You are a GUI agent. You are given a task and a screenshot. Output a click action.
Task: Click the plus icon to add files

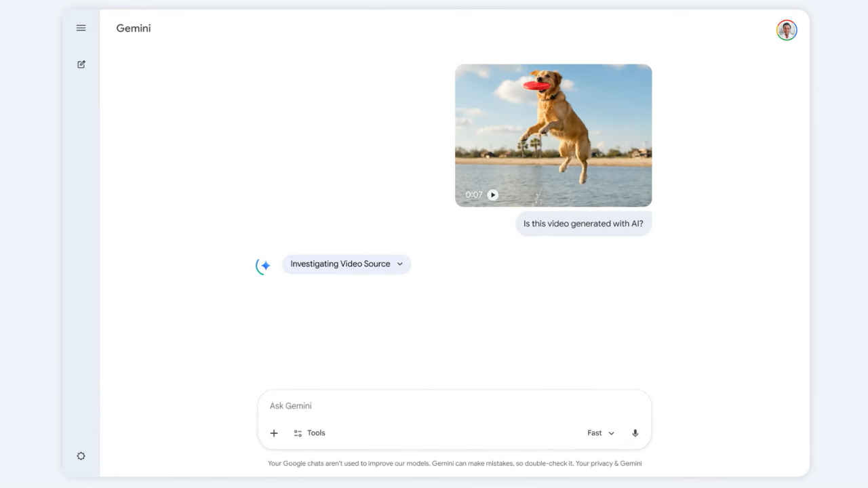pos(274,433)
